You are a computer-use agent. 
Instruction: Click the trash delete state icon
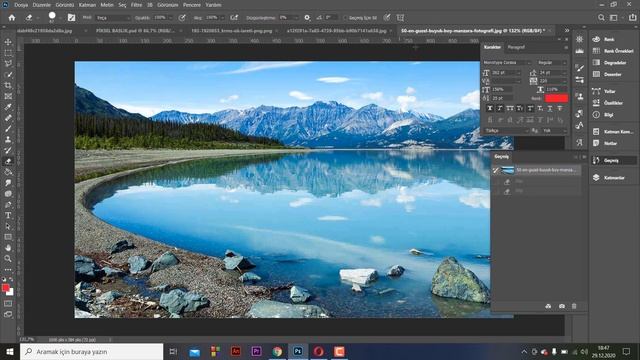pyautogui.click(x=574, y=306)
